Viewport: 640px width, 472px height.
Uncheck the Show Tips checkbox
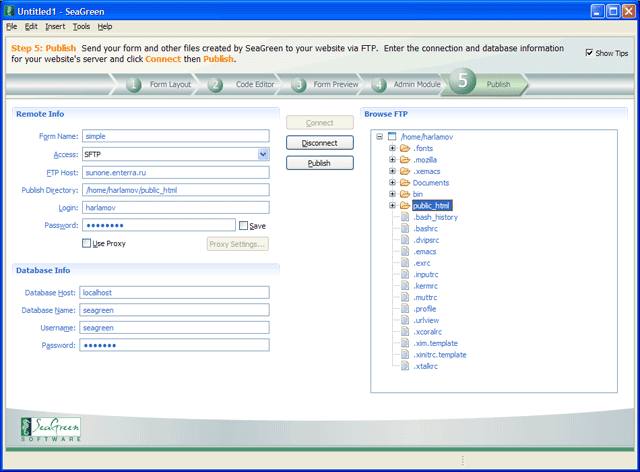coord(589,53)
